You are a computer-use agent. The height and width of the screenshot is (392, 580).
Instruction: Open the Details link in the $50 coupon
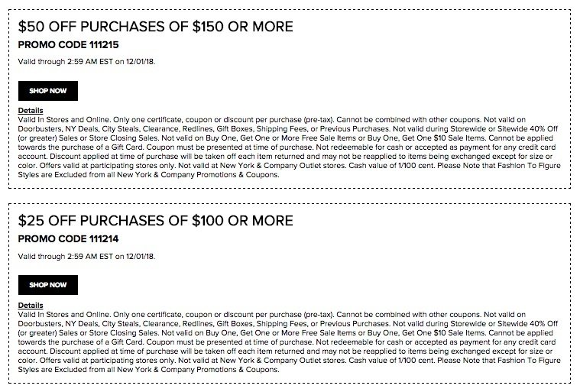point(31,111)
